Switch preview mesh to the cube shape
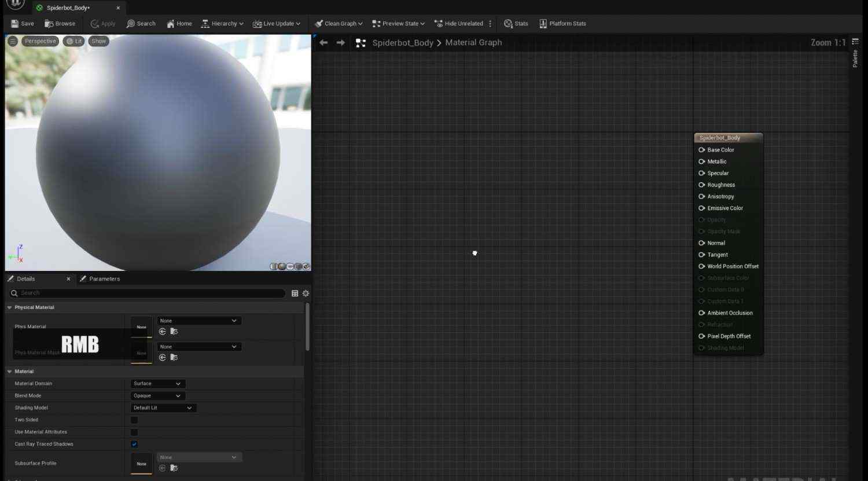Image resolution: width=868 pixels, height=481 pixels. tap(298, 266)
